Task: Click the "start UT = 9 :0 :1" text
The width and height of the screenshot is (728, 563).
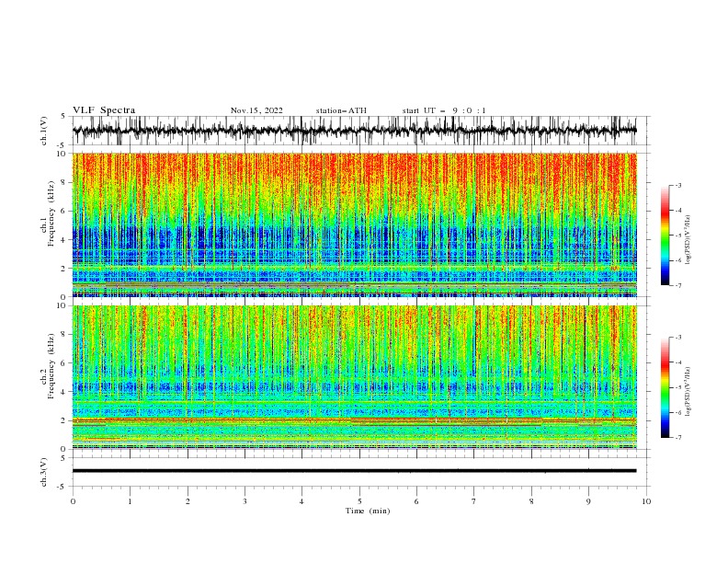Action: pyautogui.click(x=444, y=110)
